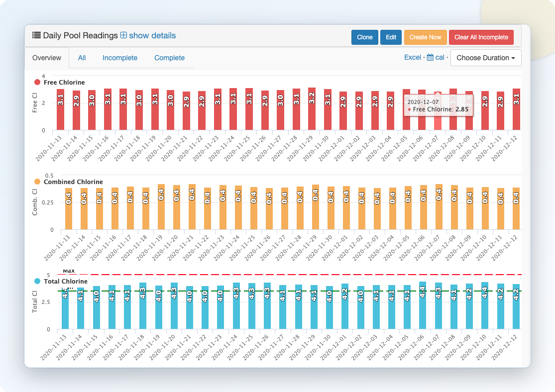The image size is (555, 392).
Task: Click the plus icon before show details
Action: pyautogui.click(x=123, y=35)
